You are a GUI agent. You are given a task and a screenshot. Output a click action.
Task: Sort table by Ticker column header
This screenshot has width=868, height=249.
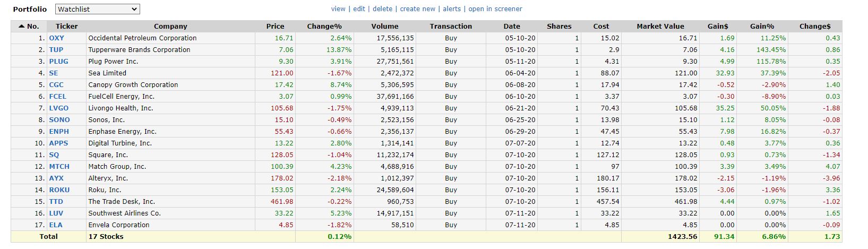(66, 26)
